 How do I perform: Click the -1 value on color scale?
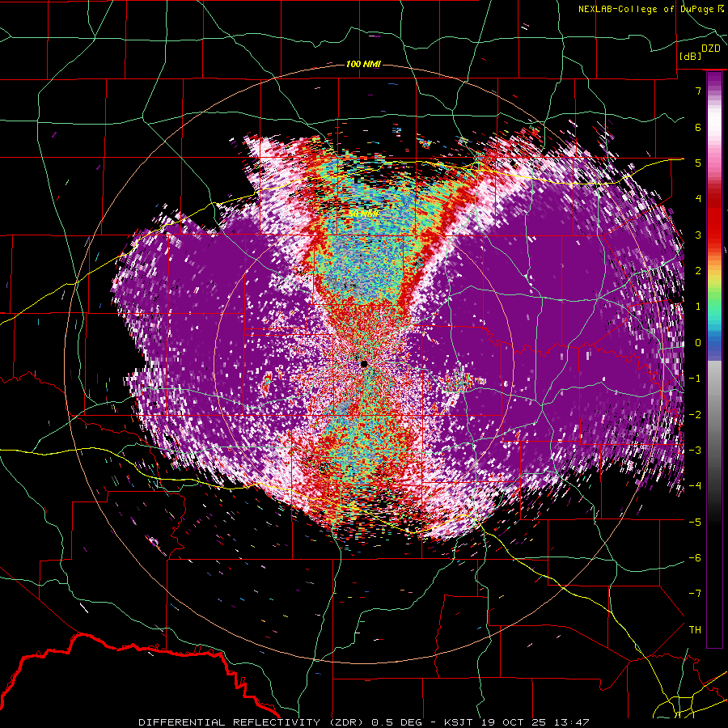point(695,378)
